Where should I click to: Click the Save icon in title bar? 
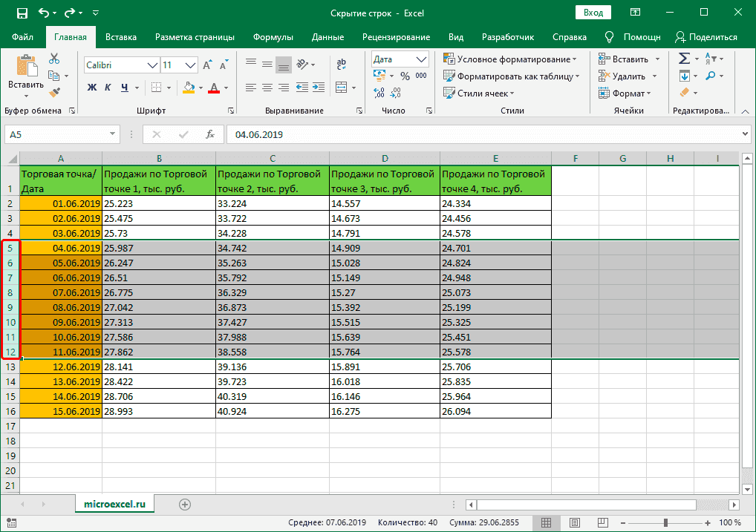(22, 13)
